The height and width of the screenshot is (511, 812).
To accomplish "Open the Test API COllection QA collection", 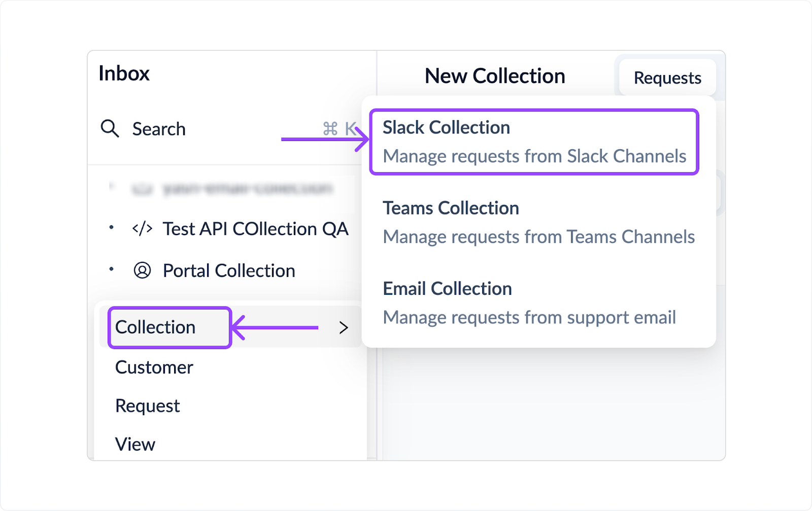I will [256, 228].
